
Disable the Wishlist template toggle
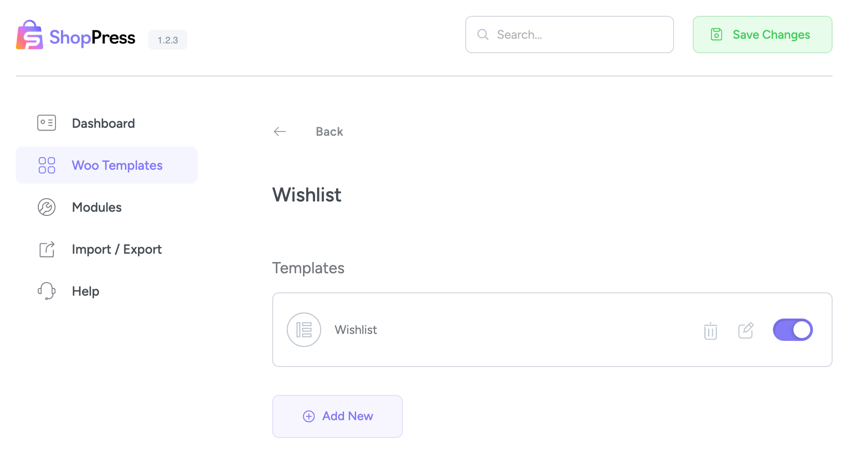point(792,330)
